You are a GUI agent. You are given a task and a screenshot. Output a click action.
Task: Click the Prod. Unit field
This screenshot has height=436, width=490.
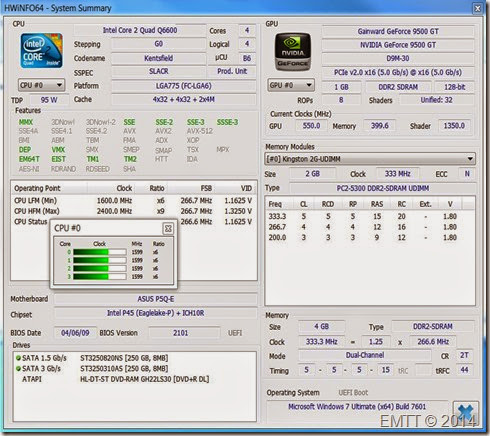232,71
